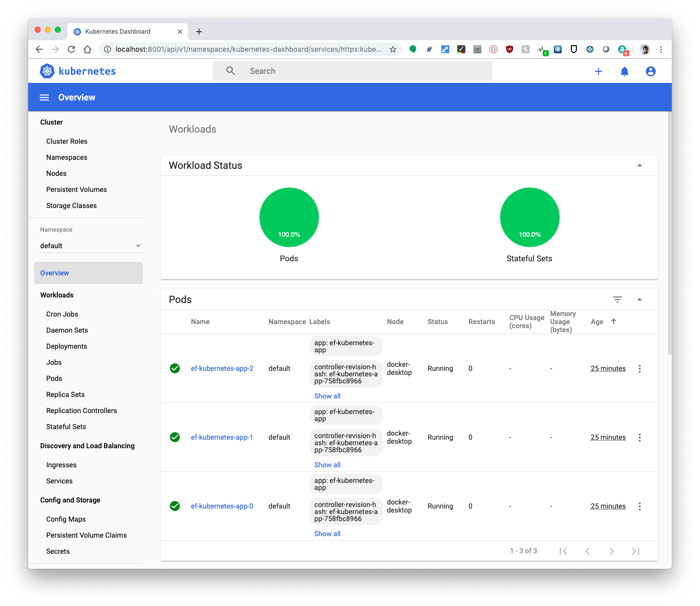Sort pods by Age column header
Image resolution: width=700 pixels, height=606 pixels.
coord(597,322)
